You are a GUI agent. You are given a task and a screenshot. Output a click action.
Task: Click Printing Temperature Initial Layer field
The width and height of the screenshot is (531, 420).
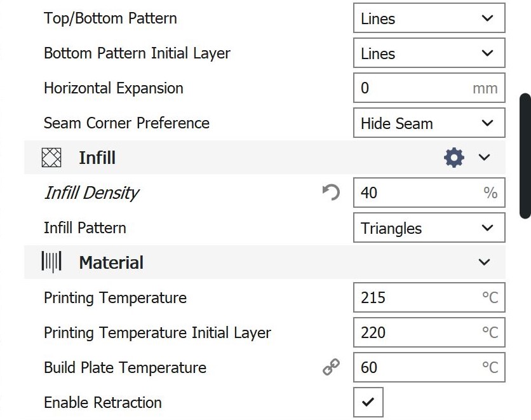point(413,332)
